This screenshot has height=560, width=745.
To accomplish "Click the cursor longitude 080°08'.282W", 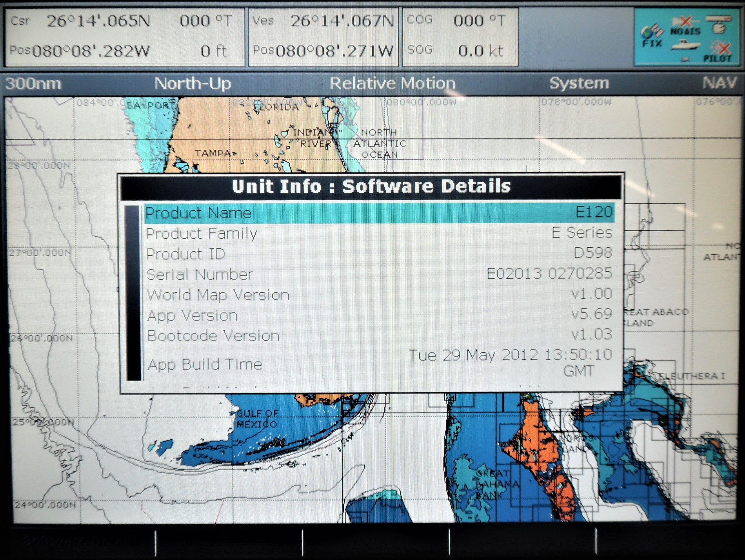I will coord(91,51).
